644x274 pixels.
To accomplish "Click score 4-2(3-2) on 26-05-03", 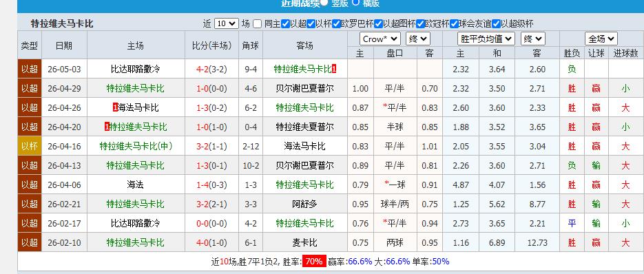I will 211,69.
